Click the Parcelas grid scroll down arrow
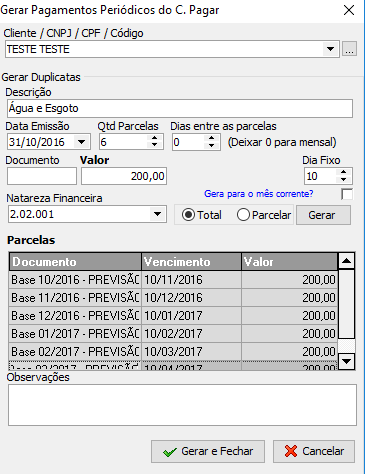This screenshot has height=474, width=365. [x=346, y=361]
